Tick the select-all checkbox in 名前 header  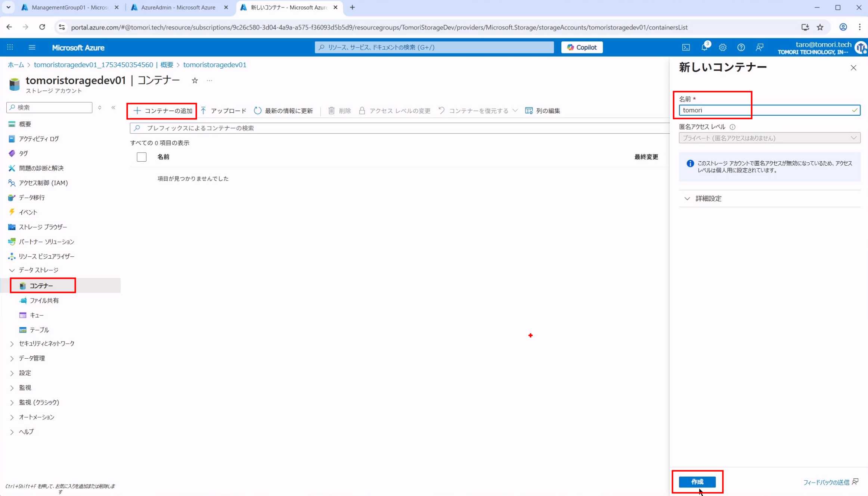pyautogui.click(x=142, y=157)
